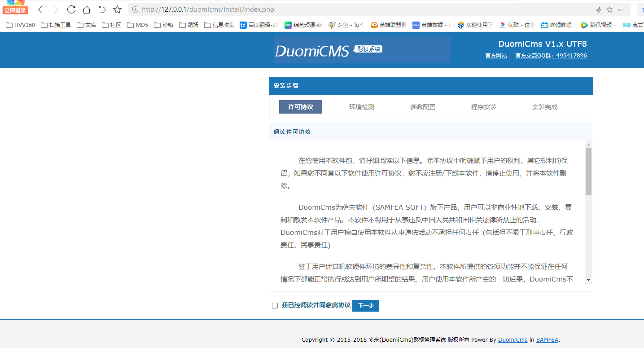Open the 综艺频道 bookmark
This screenshot has height=348, width=644.
[303, 25]
